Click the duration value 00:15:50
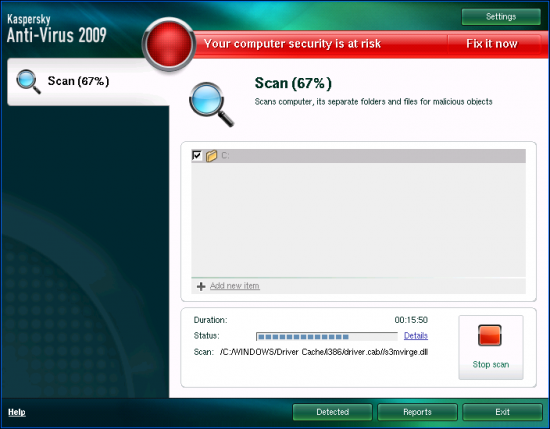The image size is (550, 429). [411, 320]
